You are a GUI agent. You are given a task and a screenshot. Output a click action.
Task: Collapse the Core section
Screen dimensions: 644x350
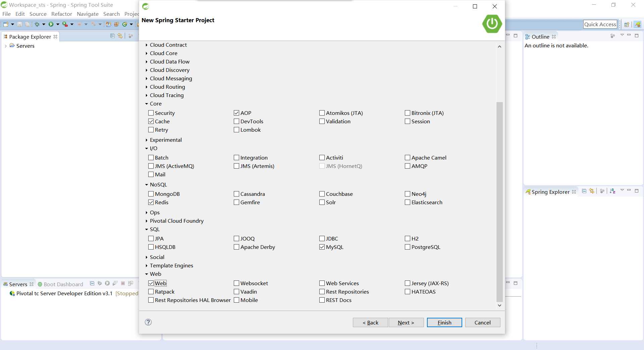click(x=147, y=104)
